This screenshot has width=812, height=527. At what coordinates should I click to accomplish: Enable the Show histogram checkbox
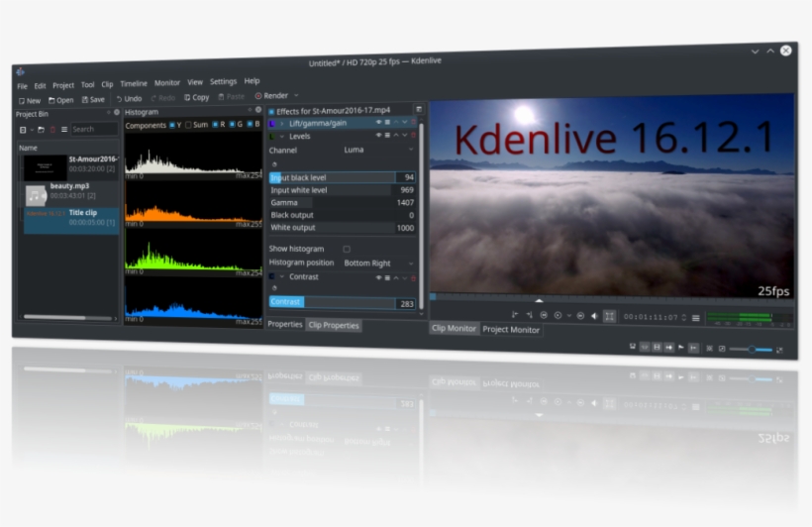click(347, 250)
